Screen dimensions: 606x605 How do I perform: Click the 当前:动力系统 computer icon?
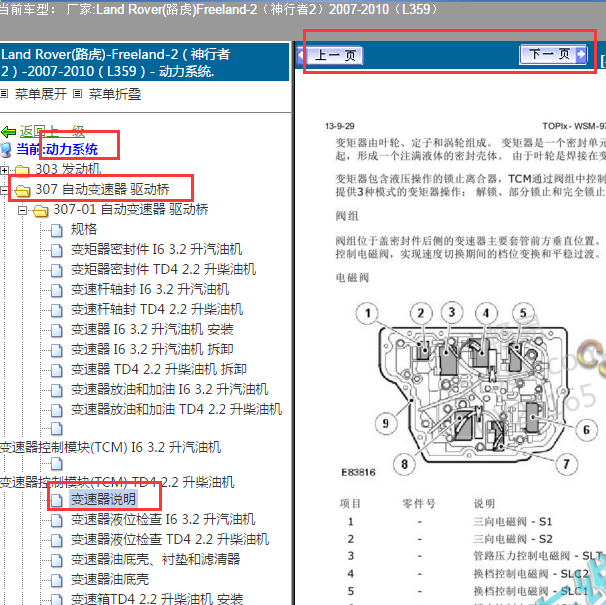coord(6,150)
